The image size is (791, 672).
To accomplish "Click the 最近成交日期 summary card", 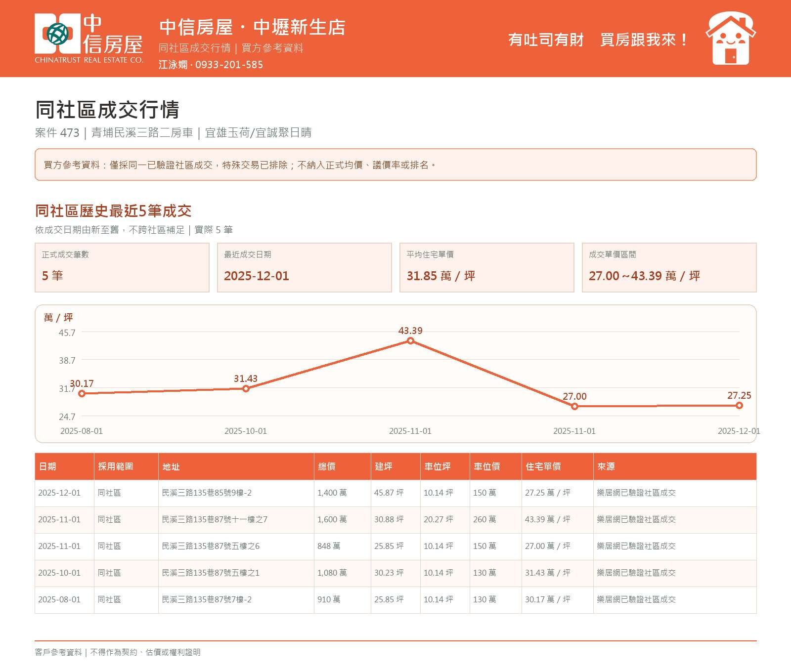I will tap(305, 267).
